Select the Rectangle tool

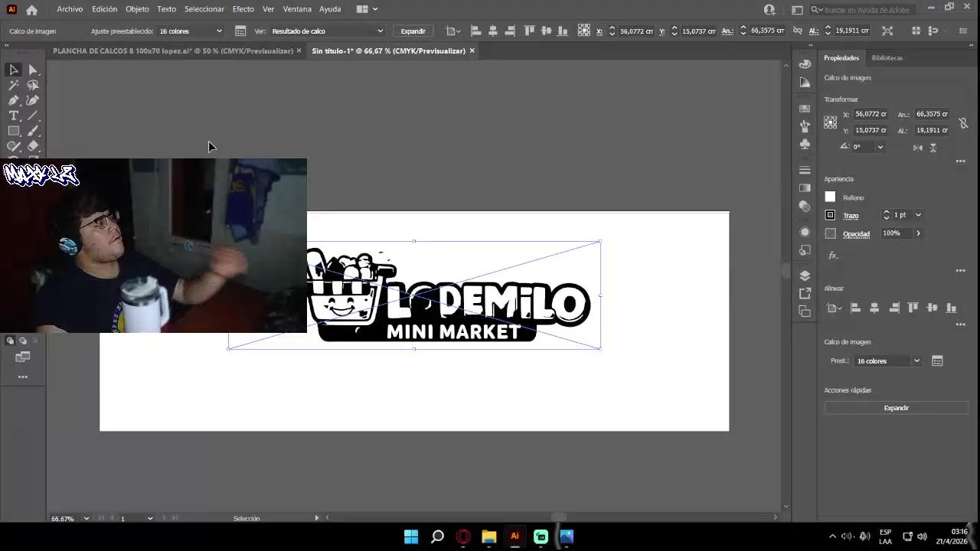tap(14, 131)
